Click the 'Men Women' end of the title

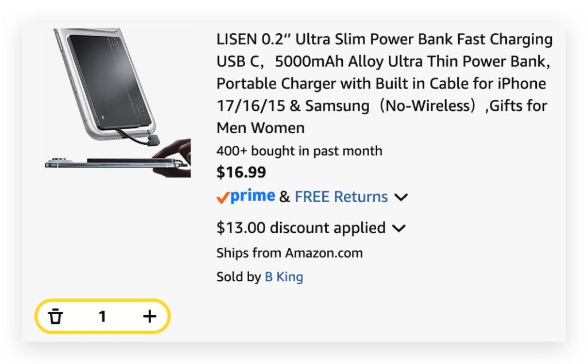(260, 127)
